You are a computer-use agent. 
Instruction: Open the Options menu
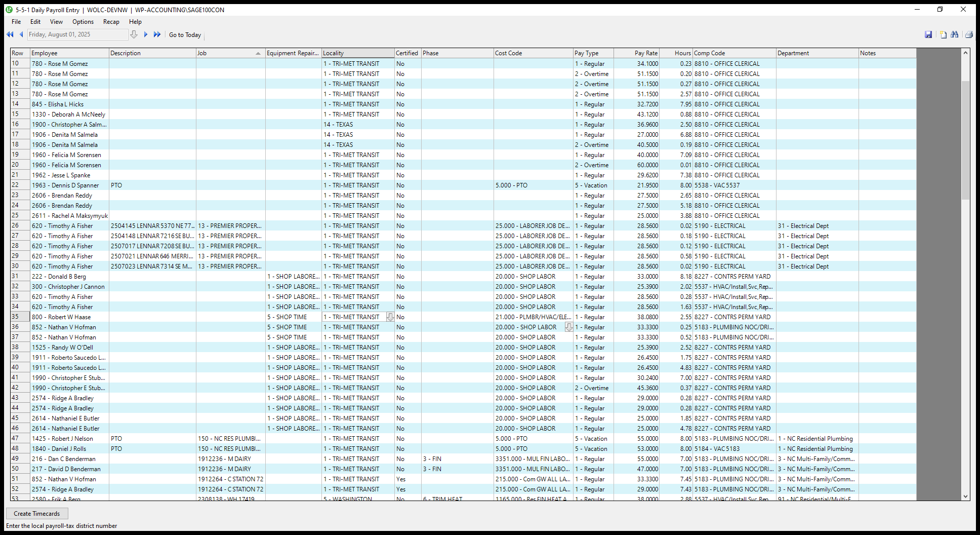(x=83, y=22)
